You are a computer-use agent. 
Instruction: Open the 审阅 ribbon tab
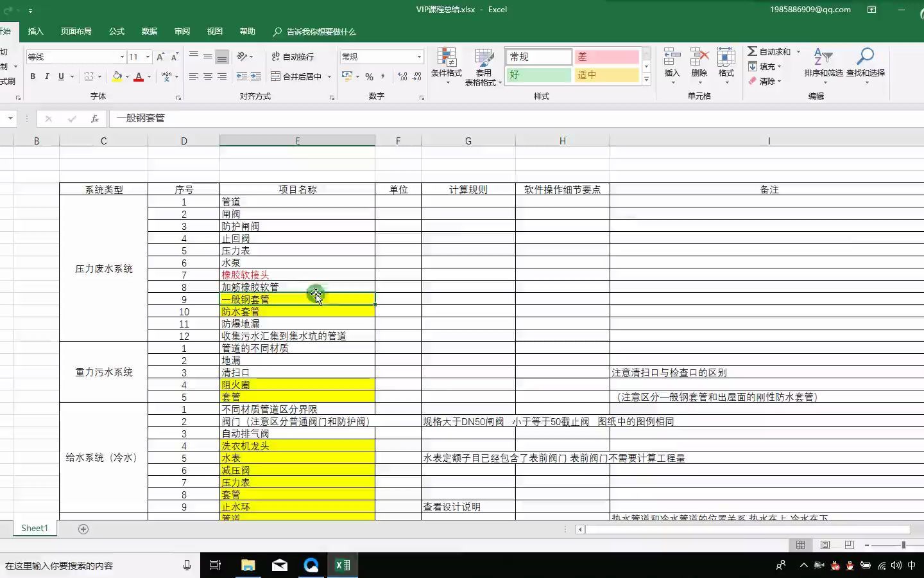coord(182,31)
